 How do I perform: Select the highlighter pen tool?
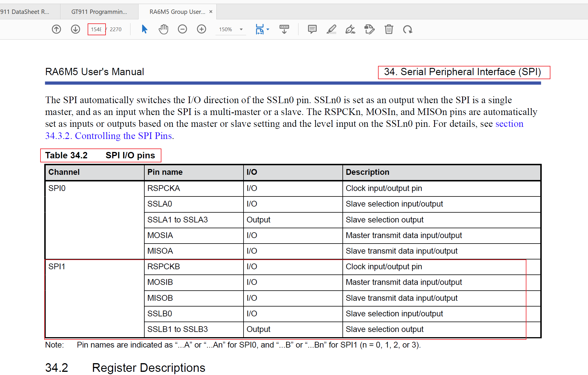331,29
